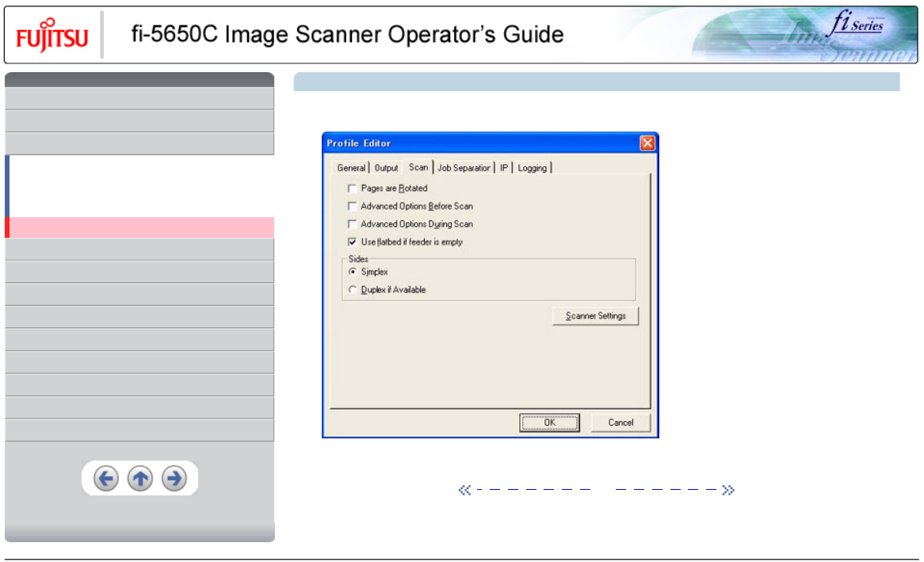924x562 pixels.
Task: Switch to the General tab
Action: pos(351,168)
